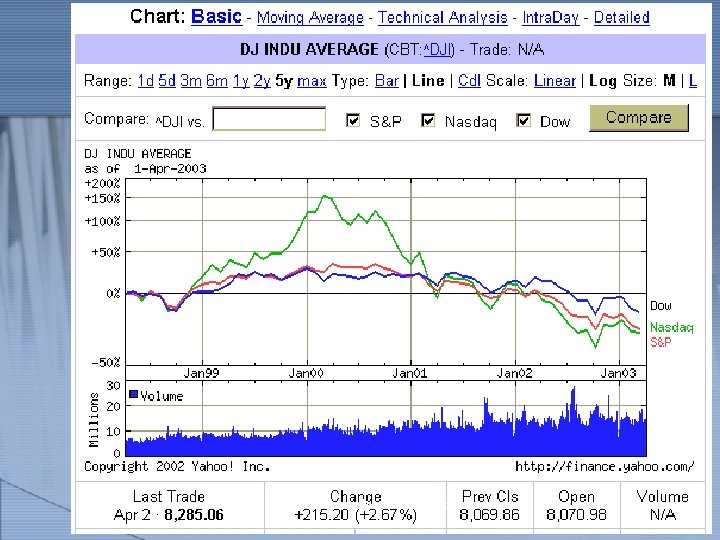
Task: Click the 0% axis label
Action: point(113,293)
